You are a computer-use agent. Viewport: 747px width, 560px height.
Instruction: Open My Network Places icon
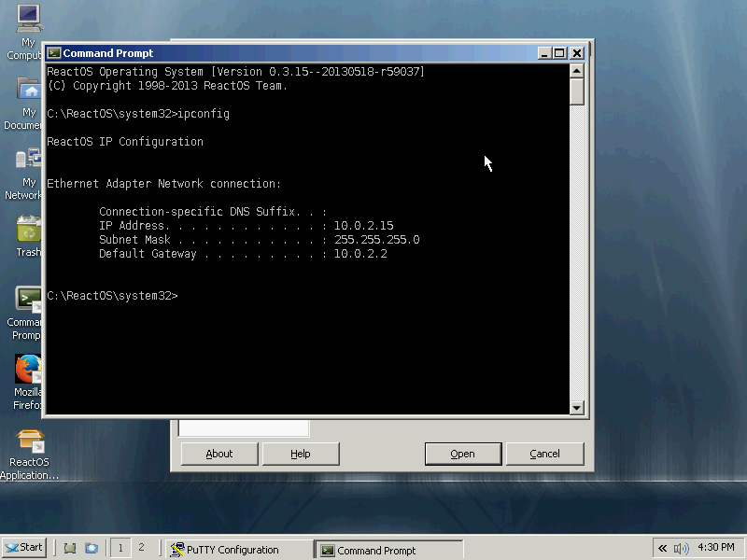pos(28,160)
